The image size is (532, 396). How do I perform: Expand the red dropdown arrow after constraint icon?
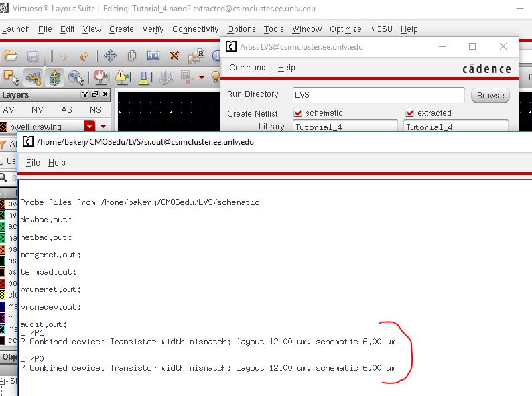point(202,78)
